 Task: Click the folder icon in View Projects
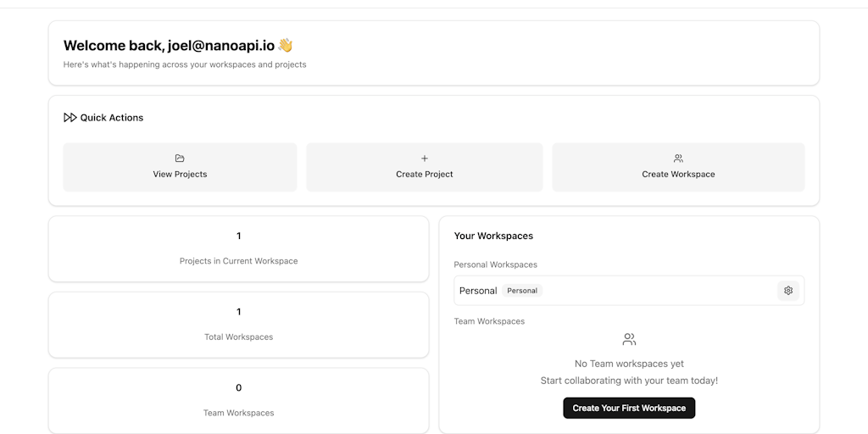point(180,159)
